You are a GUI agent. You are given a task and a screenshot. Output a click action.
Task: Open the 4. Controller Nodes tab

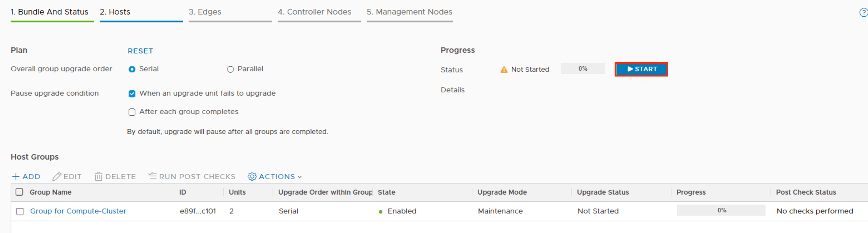314,12
